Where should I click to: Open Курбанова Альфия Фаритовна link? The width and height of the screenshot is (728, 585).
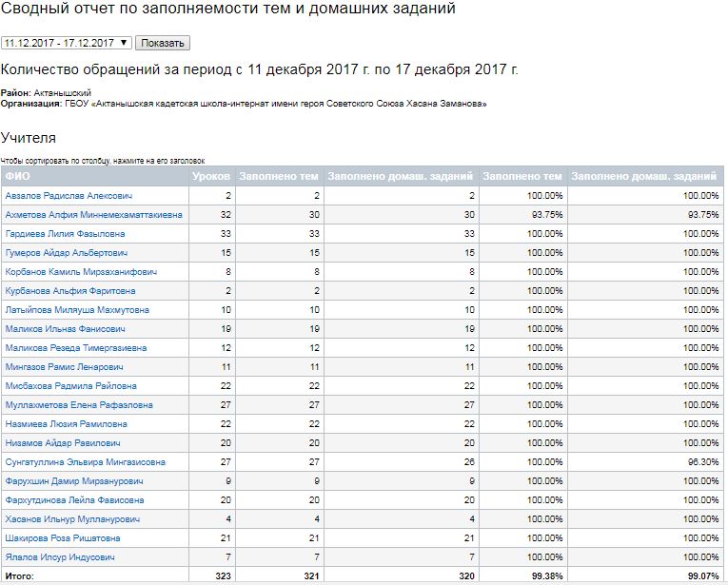coord(70,290)
